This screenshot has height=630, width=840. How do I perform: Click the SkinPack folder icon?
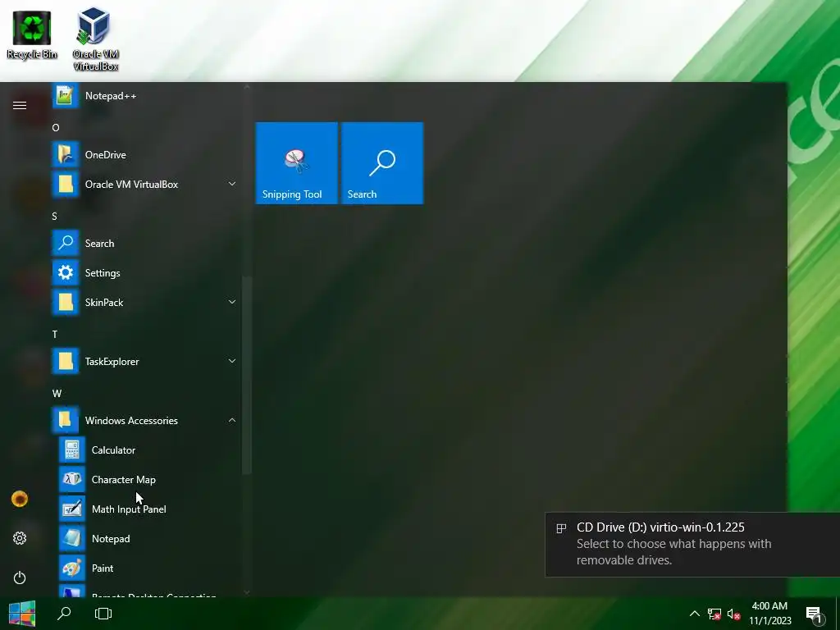pos(66,302)
